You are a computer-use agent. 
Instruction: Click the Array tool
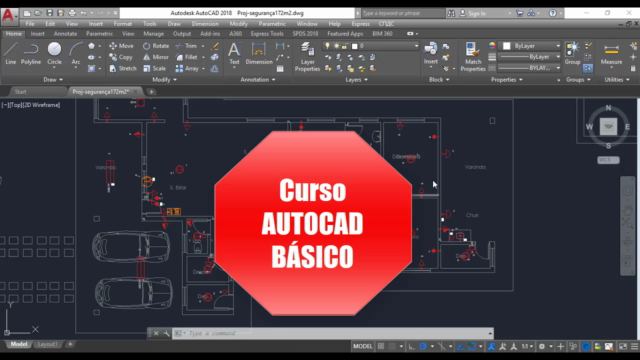[x=187, y=69]
